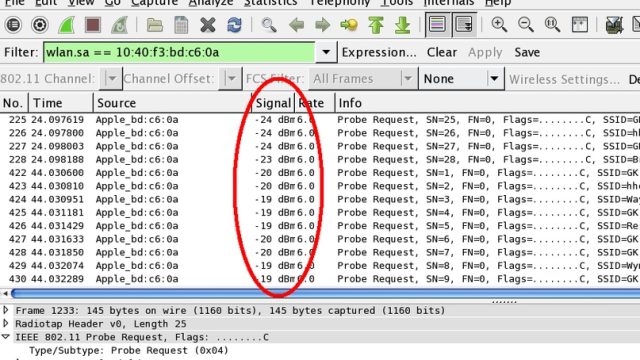Screen dimensions: 640x360
Task: Open capture options gear icon
Action: click(x=40, y=25)
